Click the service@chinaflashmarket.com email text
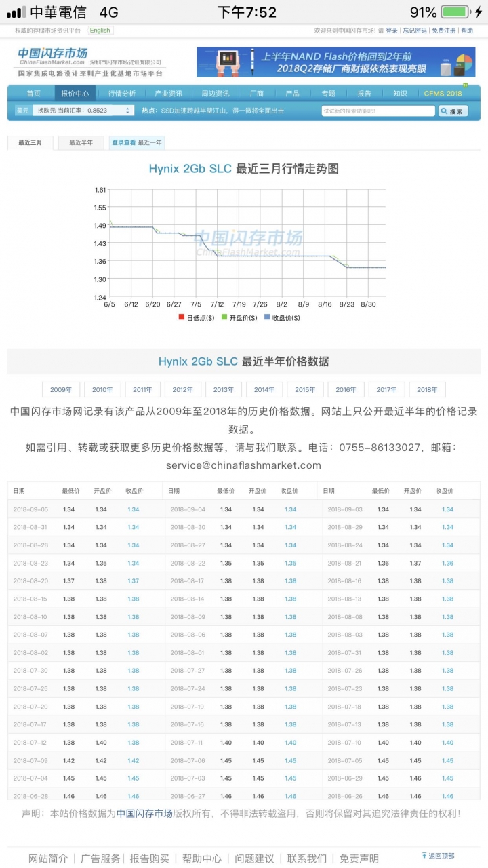This screenshot has height=868, width=488. [243, 465]
